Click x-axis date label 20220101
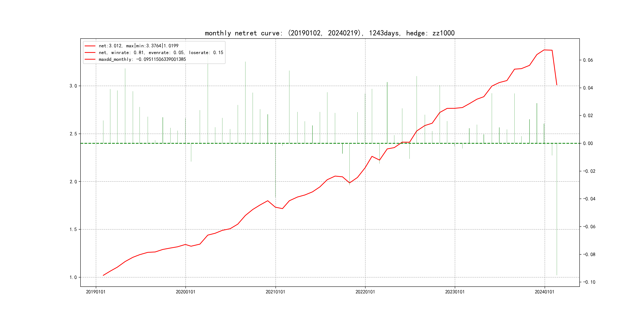This screenshot has width=644, height=322. click(365, 292)
